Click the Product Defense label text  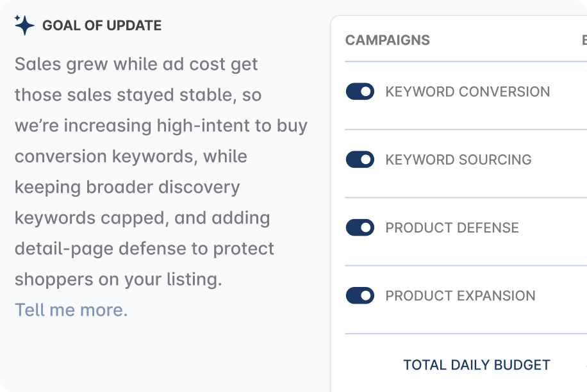(x=452, y=227)
